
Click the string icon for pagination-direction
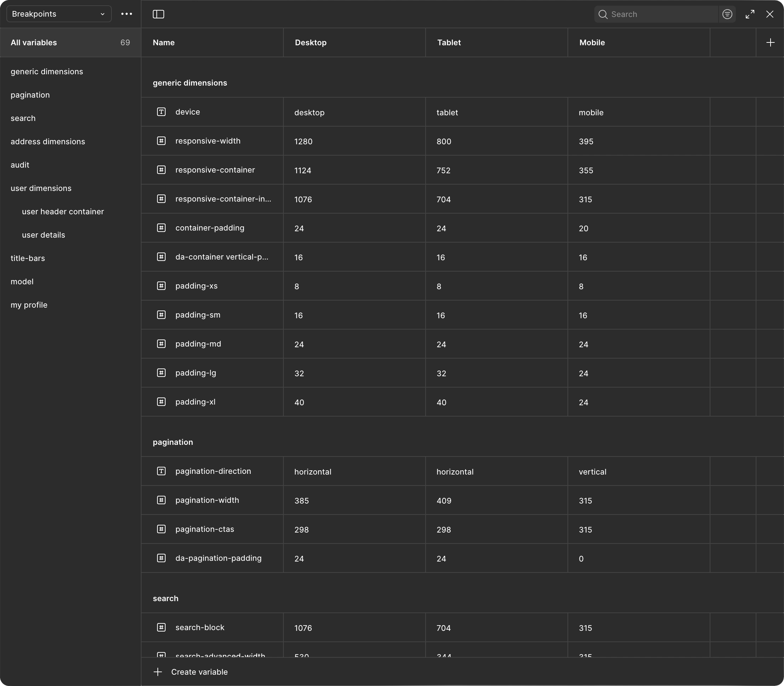pyautogui.click(x=161, y=471)
